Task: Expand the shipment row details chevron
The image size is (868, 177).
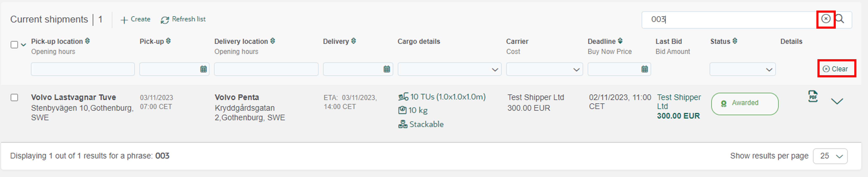Action: click(x=837, y=101)
